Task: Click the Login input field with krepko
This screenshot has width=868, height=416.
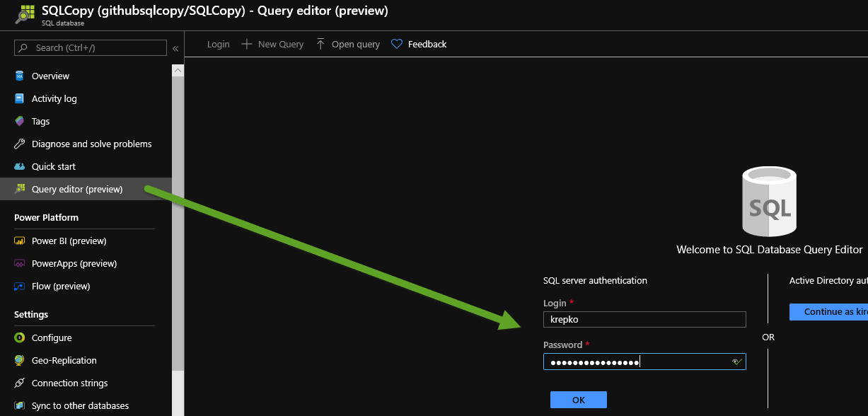Action: [x=644, y=320]
